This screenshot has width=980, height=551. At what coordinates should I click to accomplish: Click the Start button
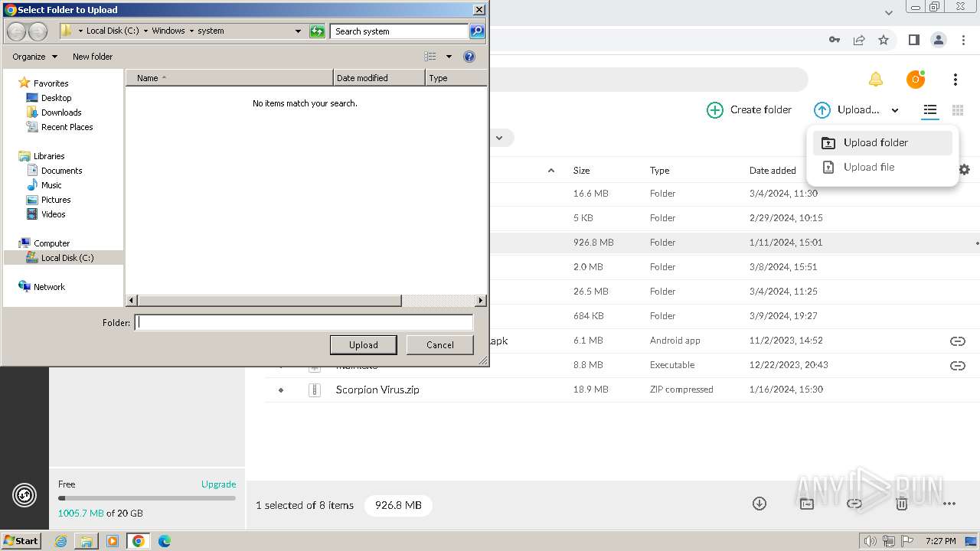tap(21, 540)
